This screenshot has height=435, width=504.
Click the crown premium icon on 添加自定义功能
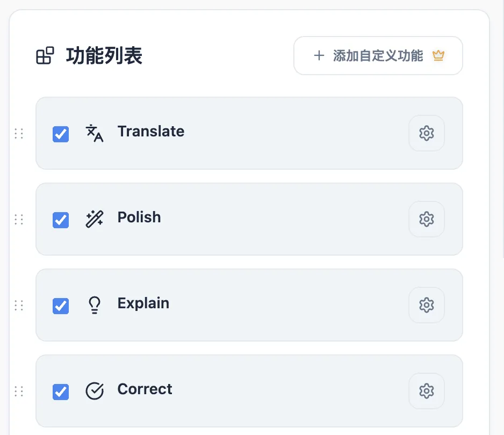coord(438,55)
